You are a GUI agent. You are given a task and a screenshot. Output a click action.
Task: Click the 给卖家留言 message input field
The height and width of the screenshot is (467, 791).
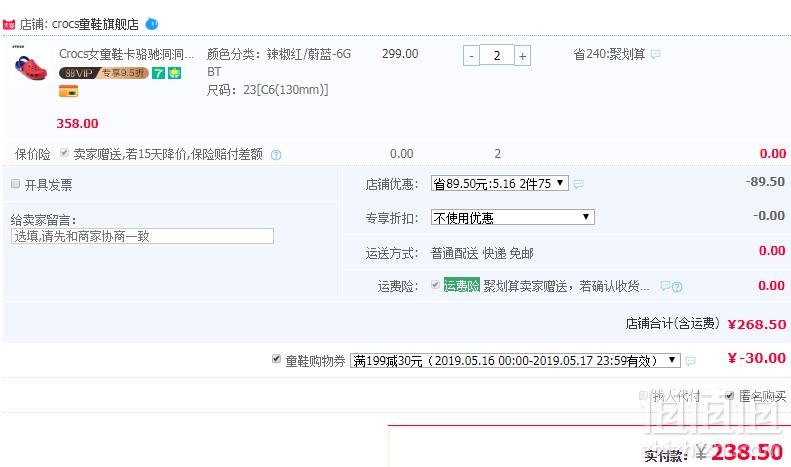[142, 236]
